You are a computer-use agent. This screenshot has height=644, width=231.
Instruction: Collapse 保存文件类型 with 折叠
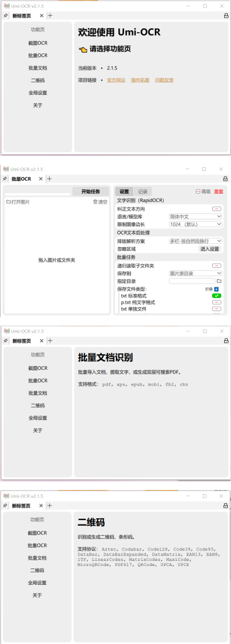pyautogui.click(x=212, y=289)
